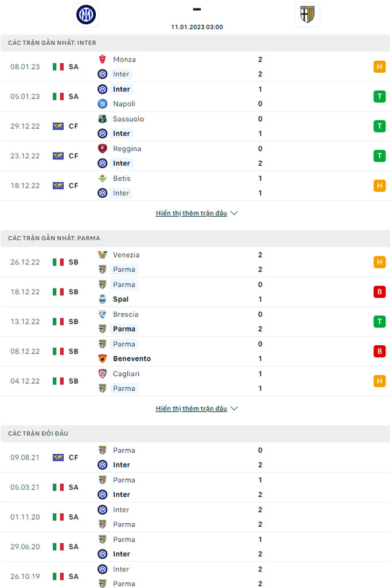Click the orange H badge for Monza match
Image resolution: width=390 pixels, height=588 pixels.
pyautogui.click(x=380, y=67)
